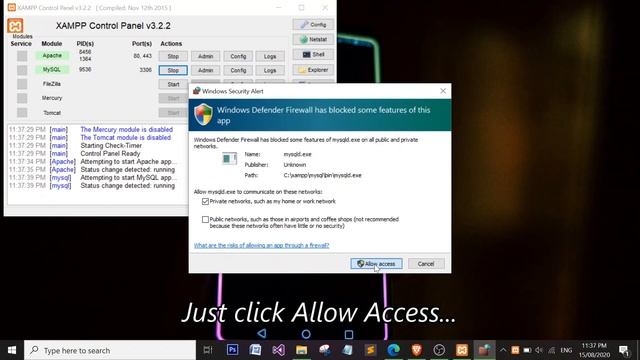Open the notification center icon
The width and height of the screenshot is (640, 360).
[x=624, y=350]
